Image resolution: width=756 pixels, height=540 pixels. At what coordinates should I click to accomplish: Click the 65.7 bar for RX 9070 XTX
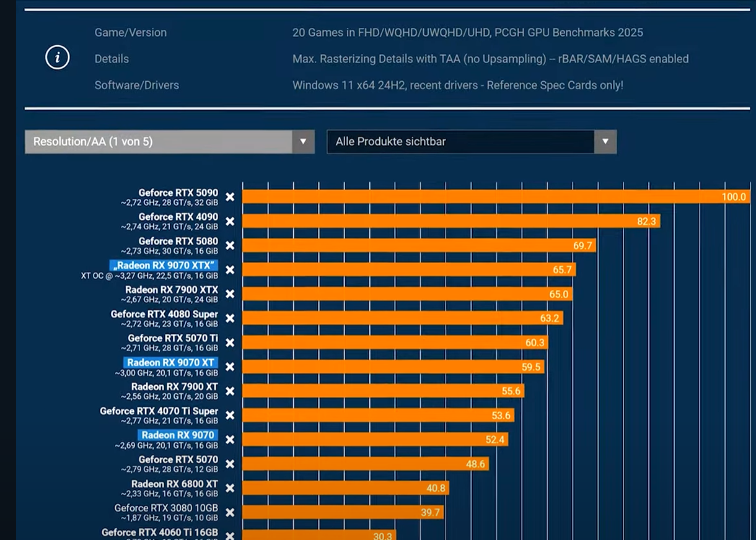tap(409, 269)
